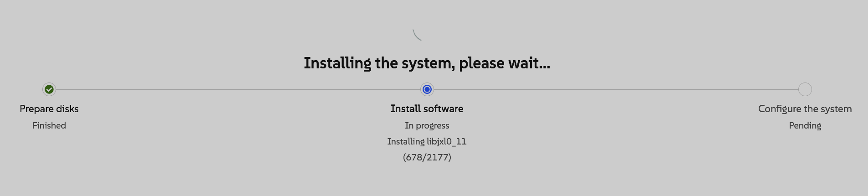
Task: Select the Configure the system label
Action: [x=805, y=109]
